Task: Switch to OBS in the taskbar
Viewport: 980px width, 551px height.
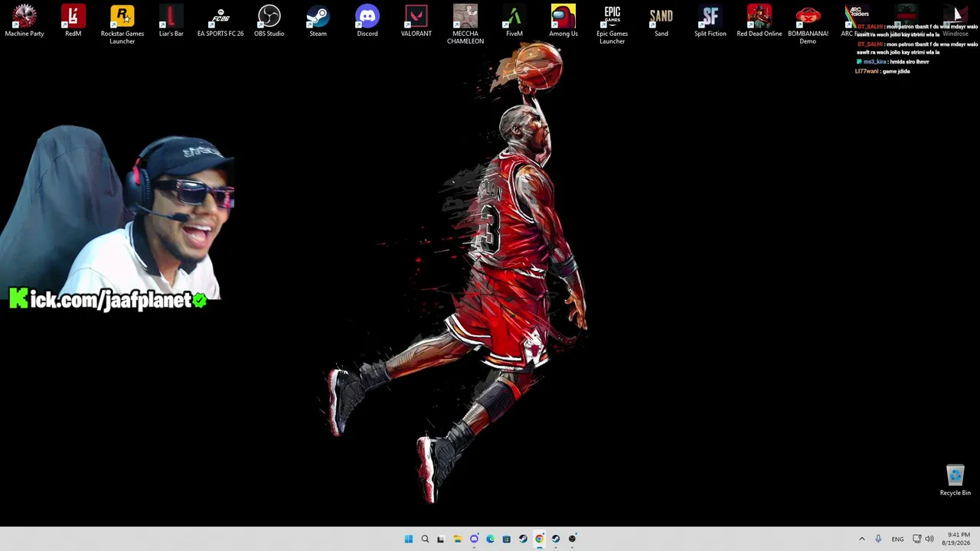Action: (572, 539)
